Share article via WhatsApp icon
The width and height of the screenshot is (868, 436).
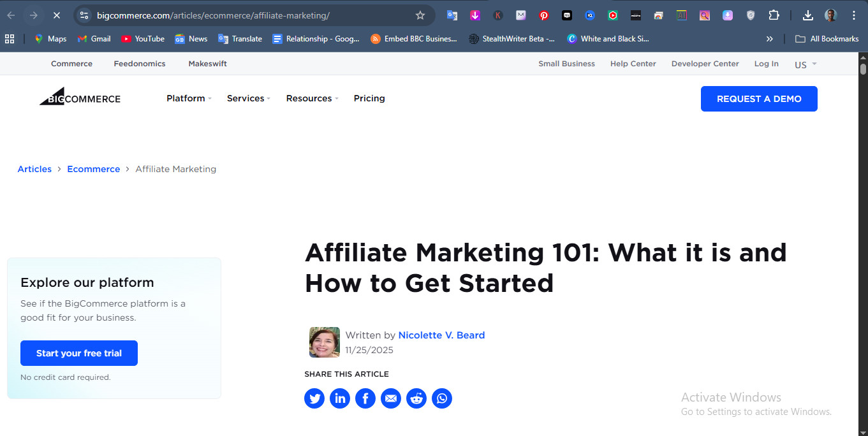pos(442,399)
